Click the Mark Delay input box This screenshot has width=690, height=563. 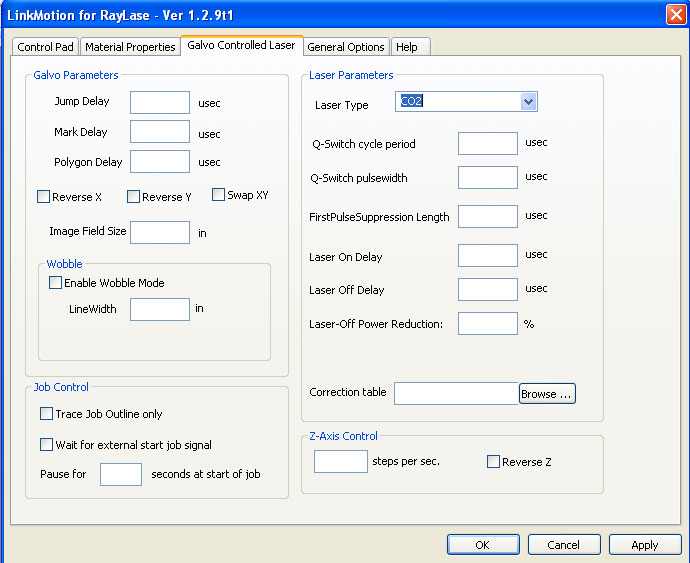(160, 132)
